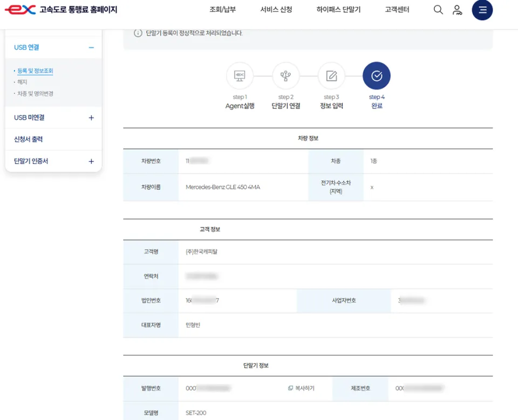Screen dimensions: 518x420
Task: Open the hamburger menu button
Action: point(482,10)
